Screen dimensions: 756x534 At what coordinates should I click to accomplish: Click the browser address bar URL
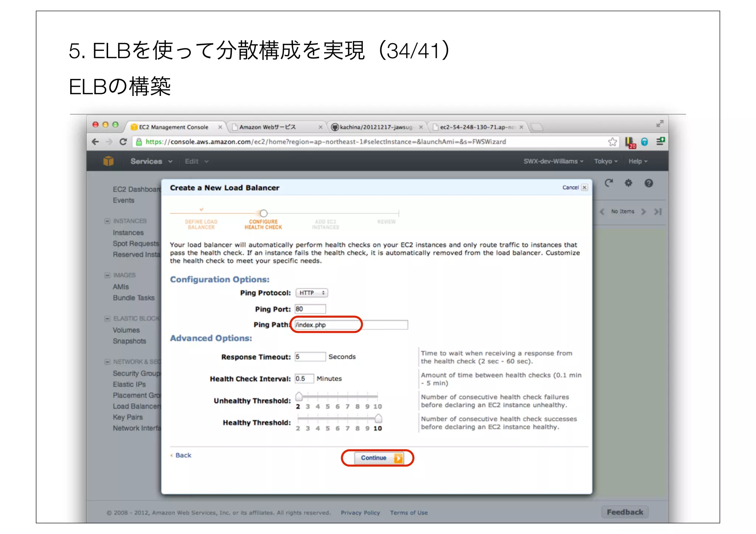(x=326, y=142)
